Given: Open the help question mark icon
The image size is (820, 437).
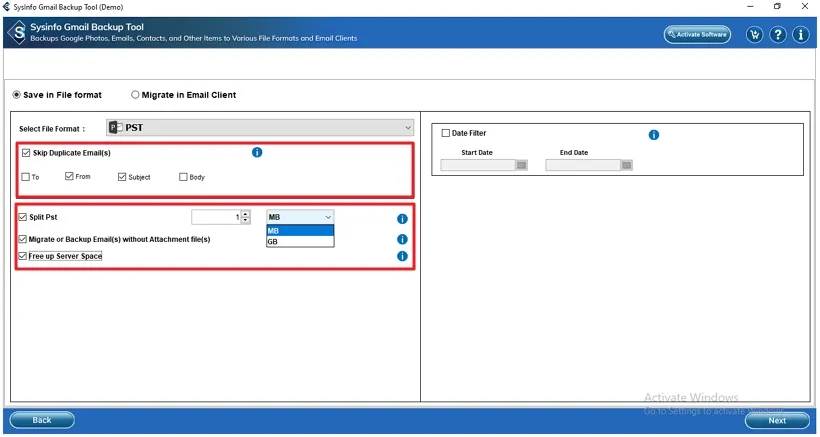Looking at the screenshot, I should (778, 35).
